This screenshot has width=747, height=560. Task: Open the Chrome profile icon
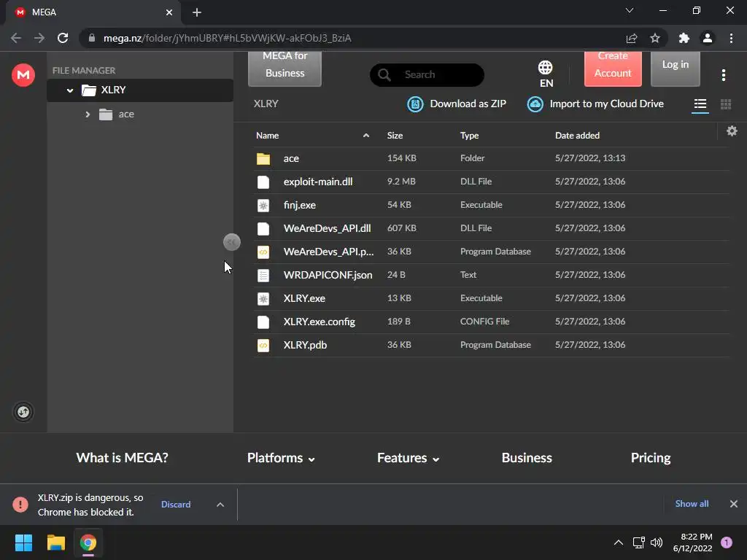click(708, 38)
